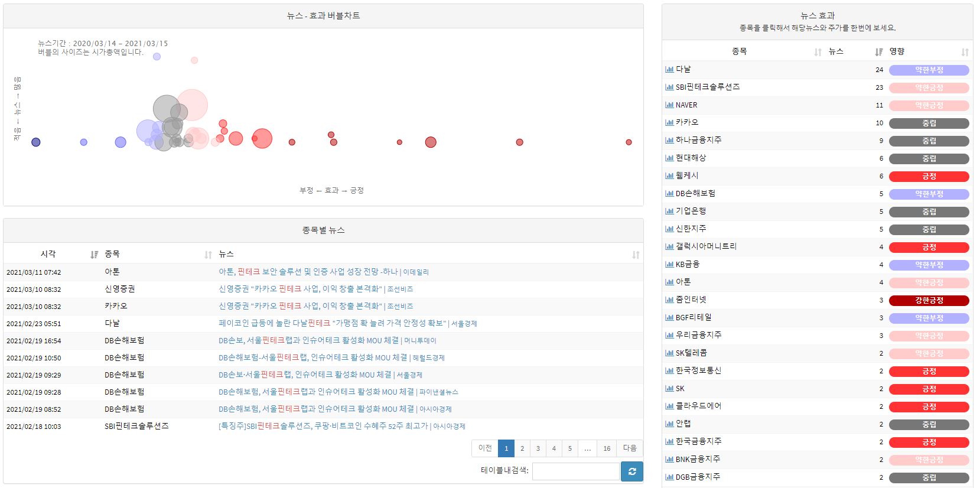
Task: Open the chart icon for 우리금융지주
Action: click(x=669, y=336)
